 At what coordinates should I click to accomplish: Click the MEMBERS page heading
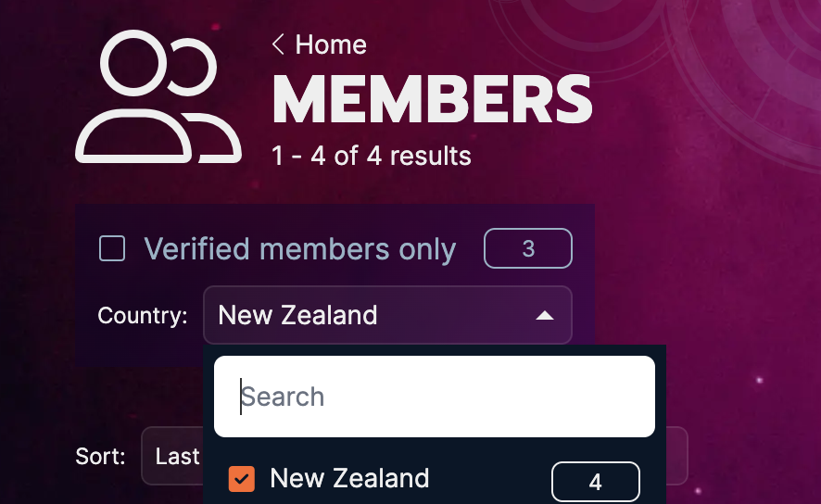point(433,99)
